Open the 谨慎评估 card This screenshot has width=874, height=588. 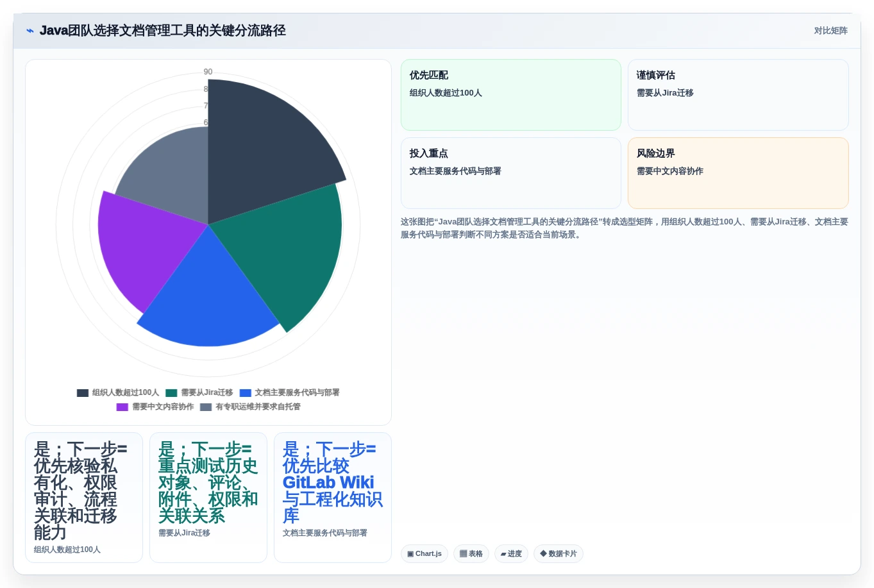[738, 95]
